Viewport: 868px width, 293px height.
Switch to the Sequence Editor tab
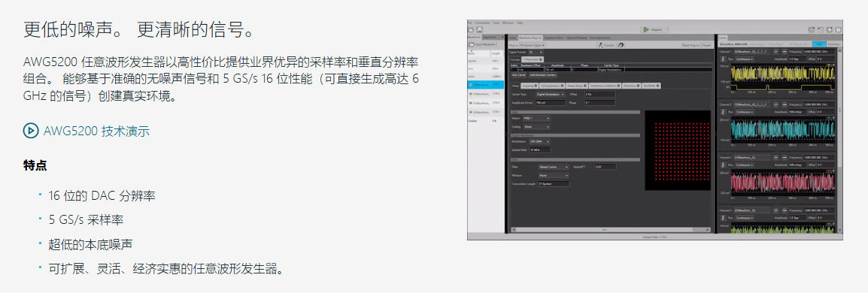[554, 38]
